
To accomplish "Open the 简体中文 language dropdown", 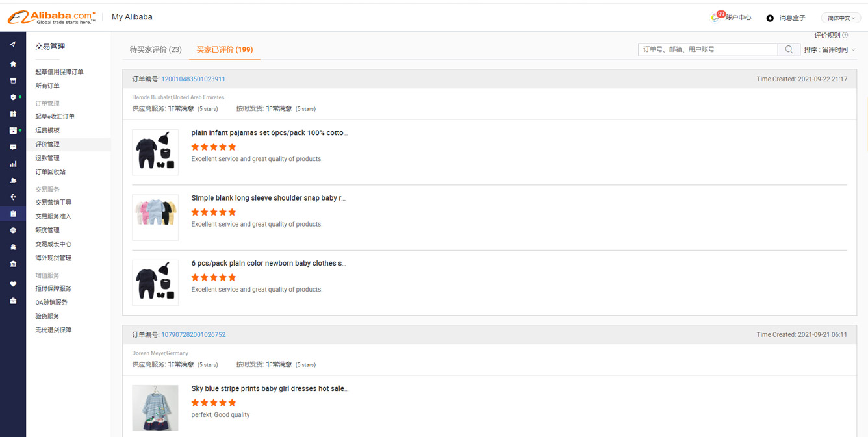I will (841, 18).
